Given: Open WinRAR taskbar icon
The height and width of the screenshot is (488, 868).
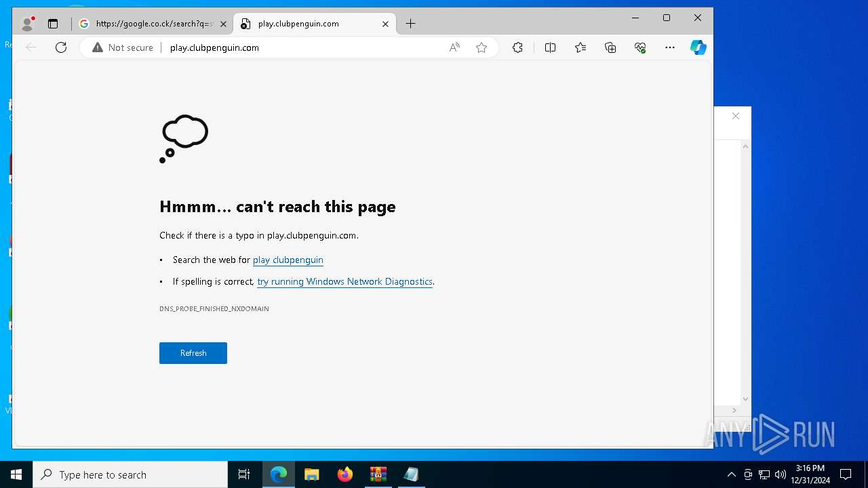Looking at the screenshot, I should coord(378,474).
